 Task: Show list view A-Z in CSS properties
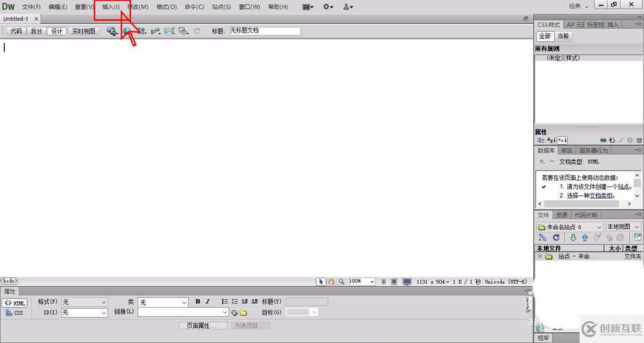551,140
